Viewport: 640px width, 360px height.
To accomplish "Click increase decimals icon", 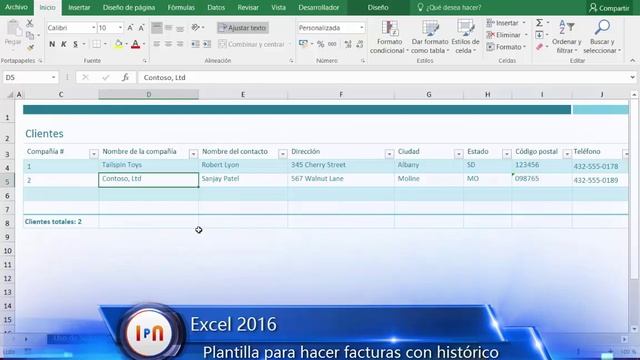I will 348,44.
